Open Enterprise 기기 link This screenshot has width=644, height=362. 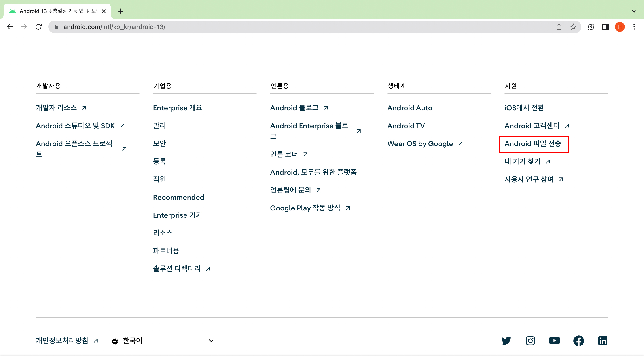(178, 215)
